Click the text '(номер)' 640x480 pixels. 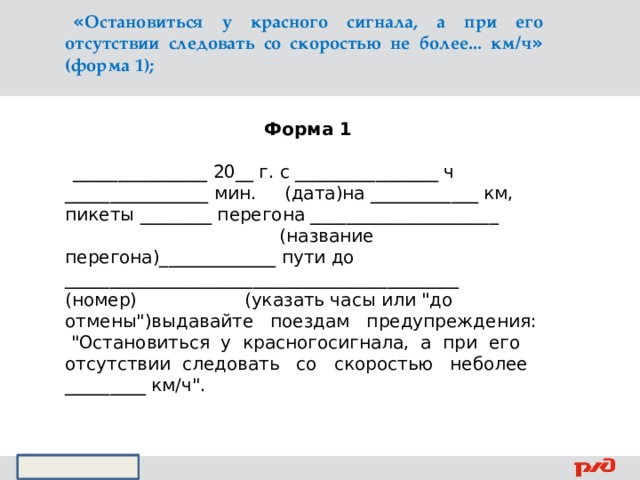click(x=101, y=300)
